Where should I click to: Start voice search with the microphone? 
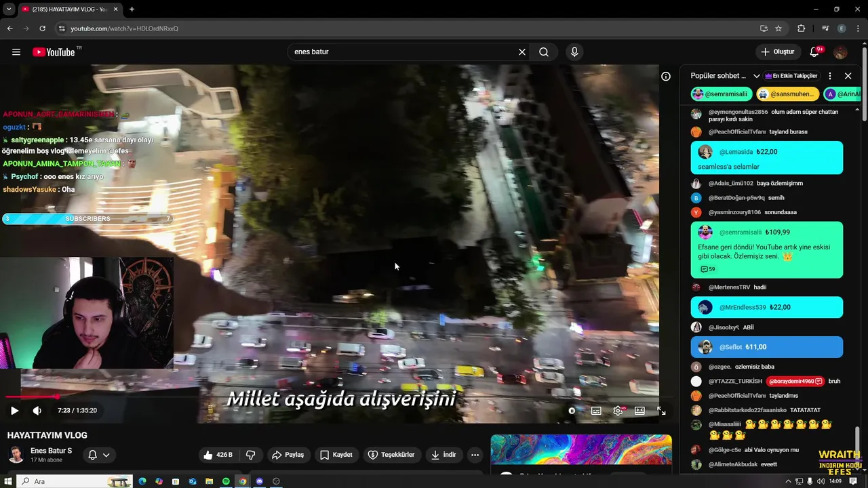pos(574,52)
